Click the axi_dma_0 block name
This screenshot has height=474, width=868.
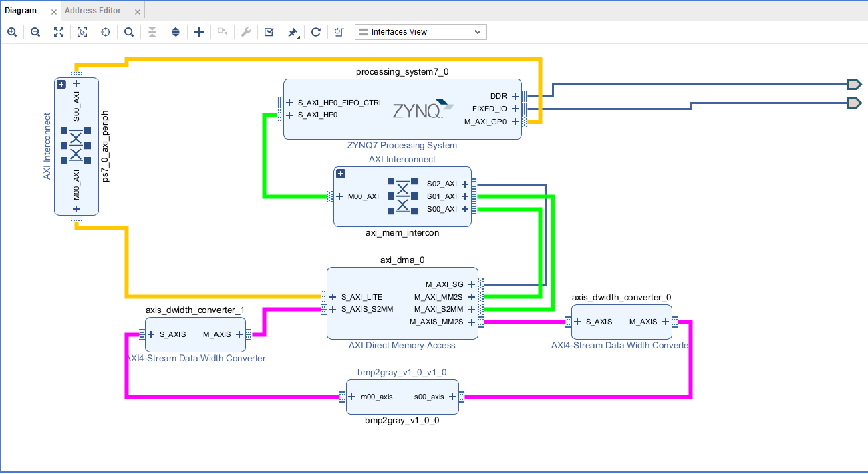402,260
